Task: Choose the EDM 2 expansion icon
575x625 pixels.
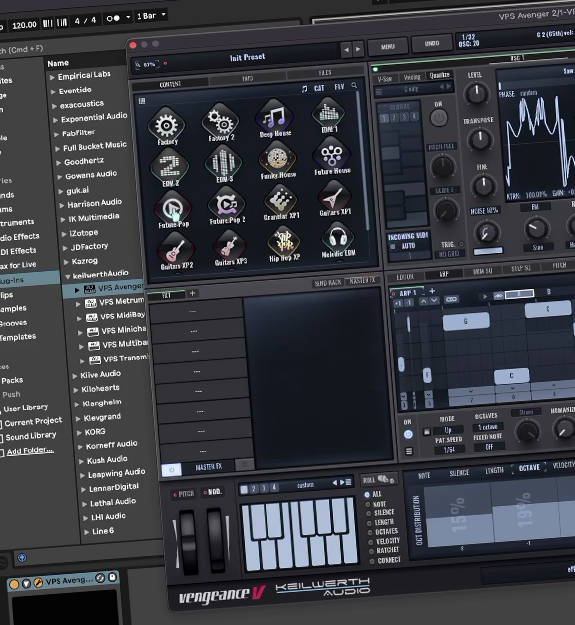Action: 170,167
